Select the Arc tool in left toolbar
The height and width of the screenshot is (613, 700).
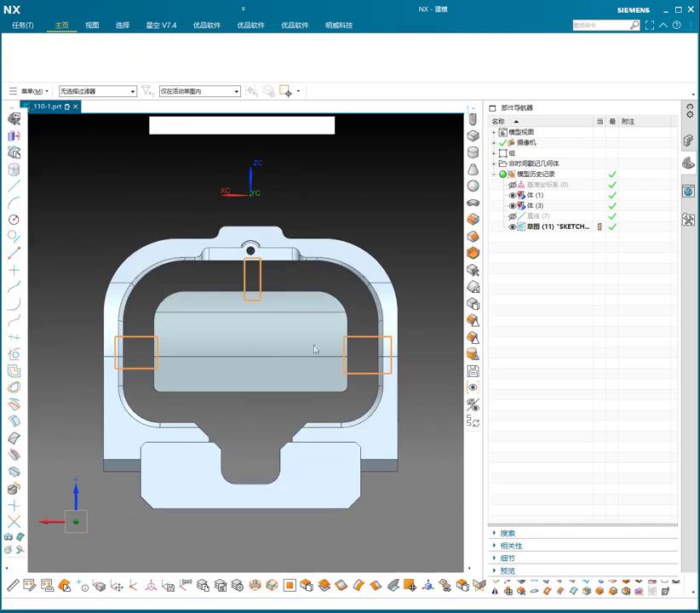pos(14,203)
